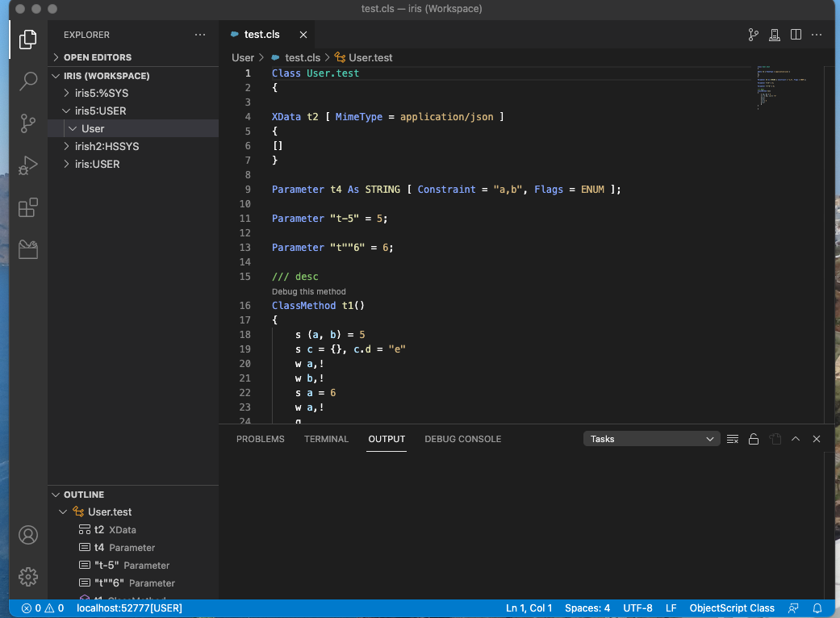Clear the Output panel
The height and width of the screenshot is (618, 840).
733,439
